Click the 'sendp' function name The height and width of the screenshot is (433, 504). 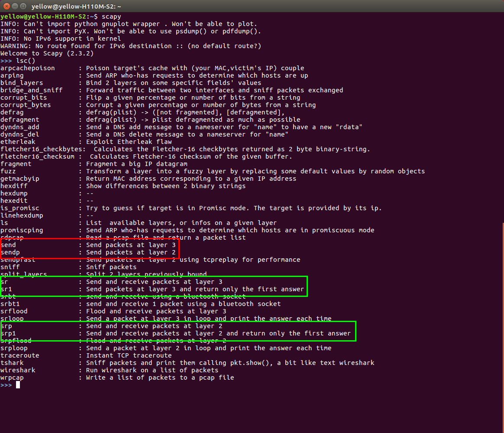(10, 253)
